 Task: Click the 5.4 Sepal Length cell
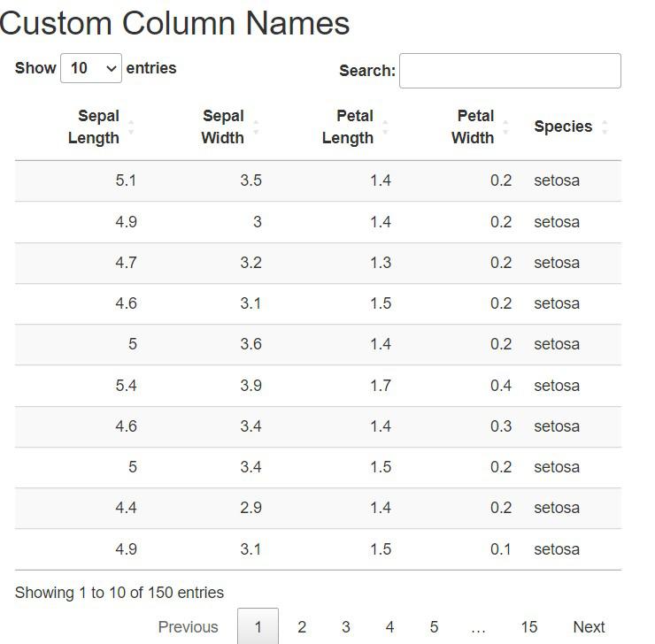point(126,386)
